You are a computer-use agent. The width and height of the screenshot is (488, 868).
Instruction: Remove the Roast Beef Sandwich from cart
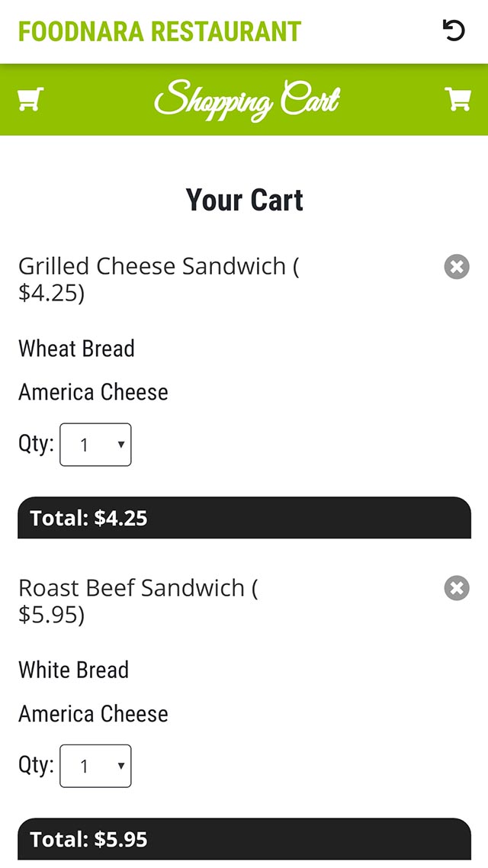tap(457, 588)
